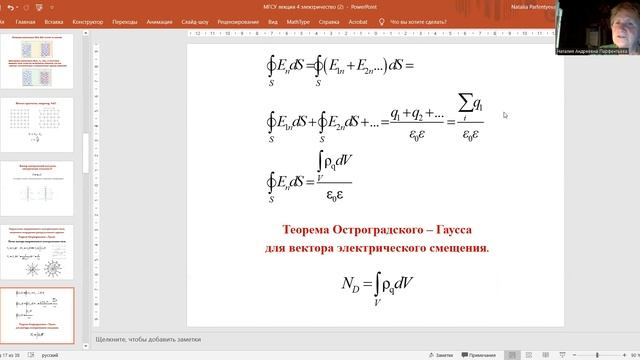Switch to the Конструктор tab
The height and width of the screenshot is (360, 640).
tap(88, 22)
